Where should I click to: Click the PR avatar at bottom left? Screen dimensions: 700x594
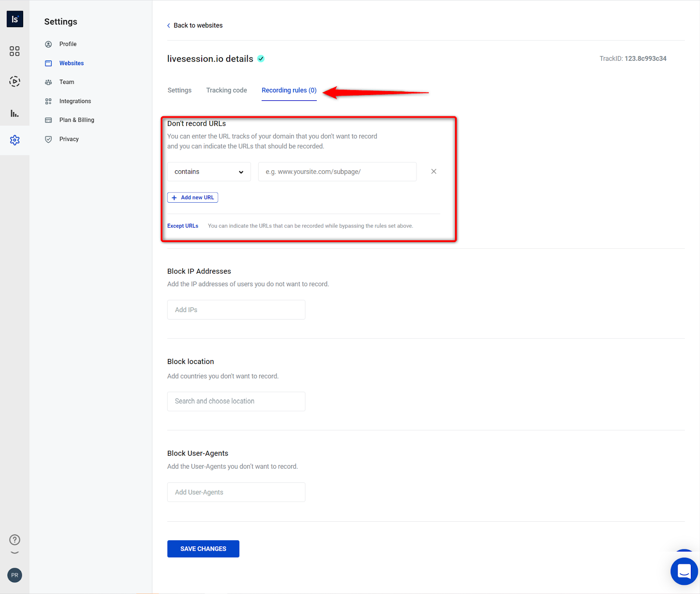14,575
